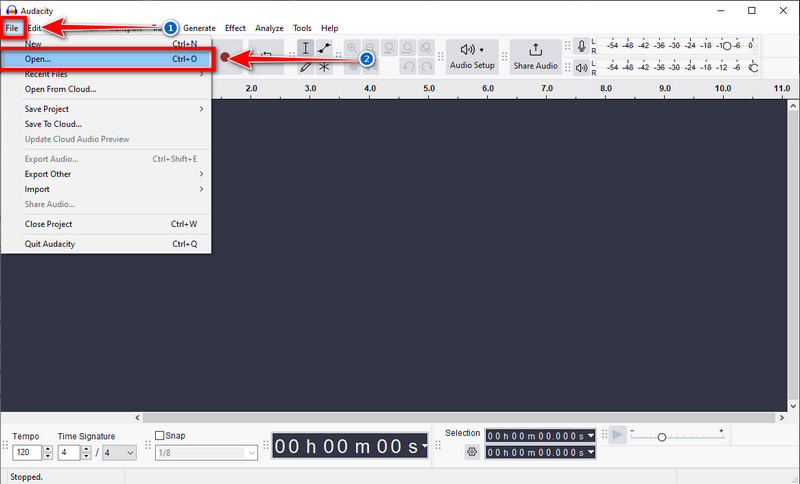Image resolution: width=800 pixels, height=484 pixels.
Task: Click the Fit Selection to Width icon
Action: click(x=389, y=48)
